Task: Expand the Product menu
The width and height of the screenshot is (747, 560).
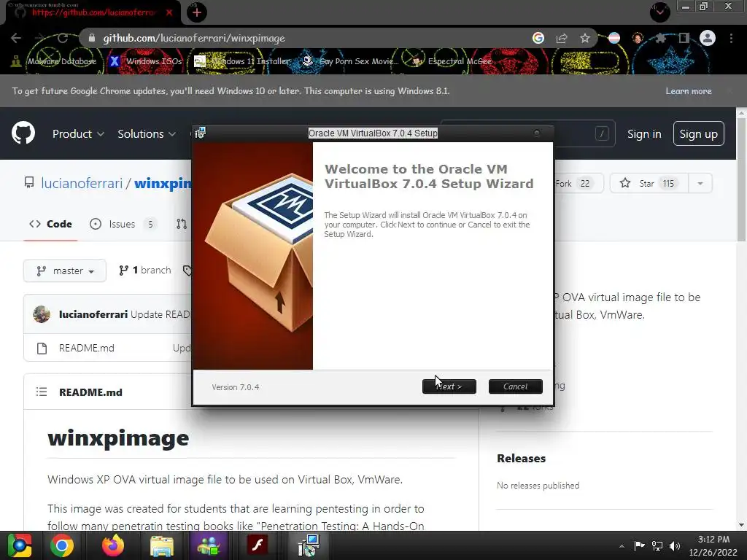Action: coord(78,134)
